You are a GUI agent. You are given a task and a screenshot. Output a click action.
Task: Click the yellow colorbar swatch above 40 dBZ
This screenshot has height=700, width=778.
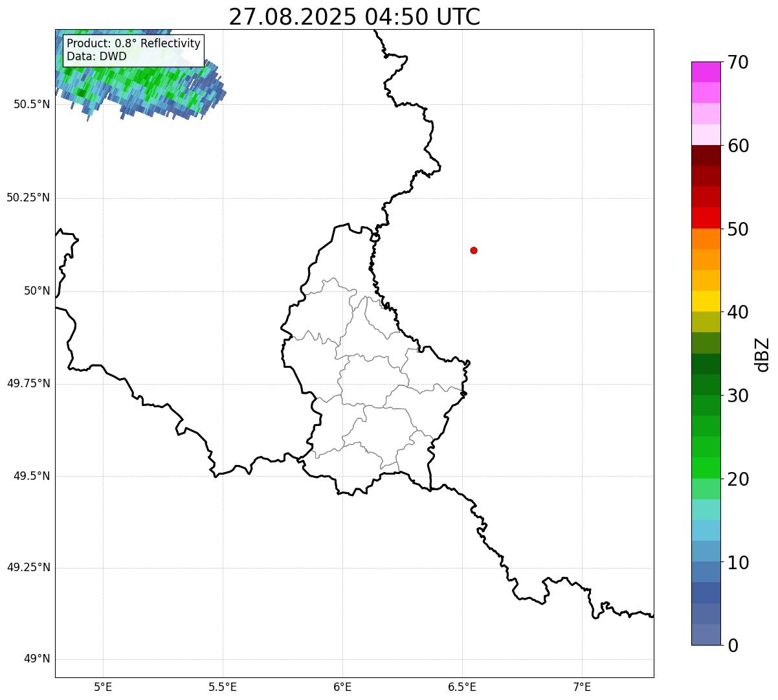(x=706, y=301)
